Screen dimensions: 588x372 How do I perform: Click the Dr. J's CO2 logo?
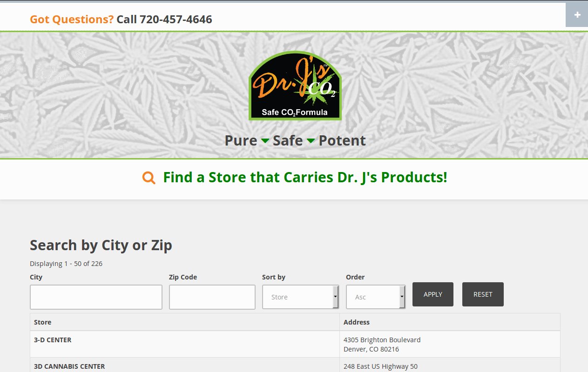(295, 86)
